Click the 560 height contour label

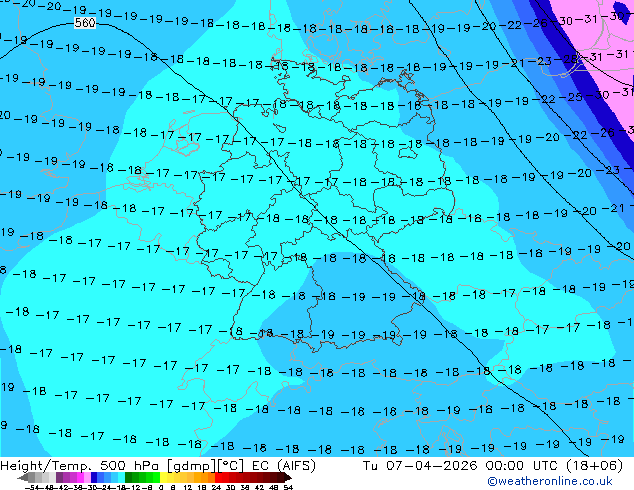point(85,23)
